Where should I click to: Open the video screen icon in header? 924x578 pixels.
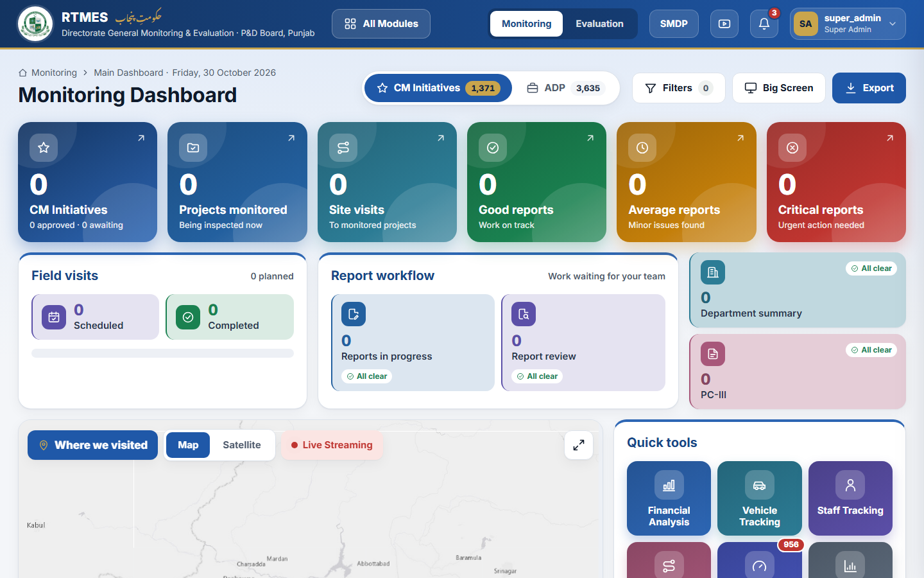724,24
